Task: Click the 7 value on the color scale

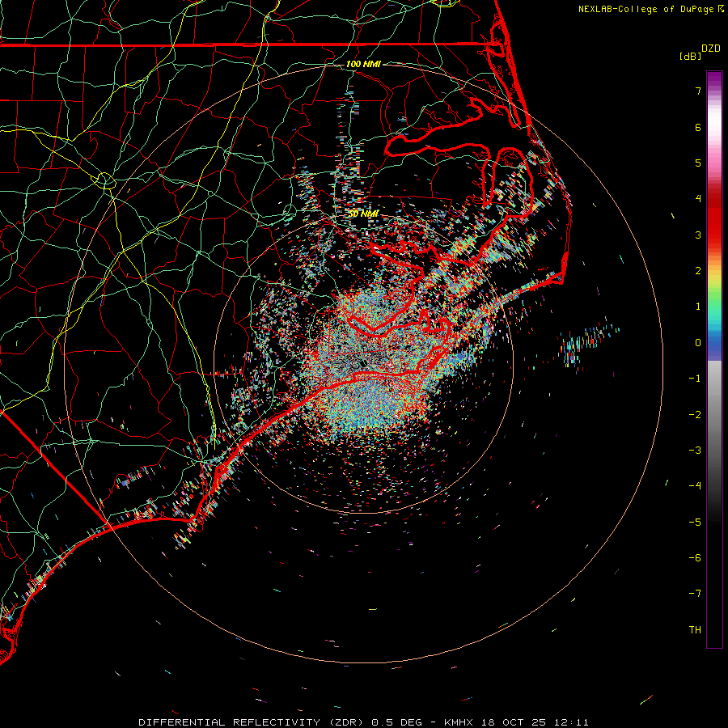Action: click(698, 91)
